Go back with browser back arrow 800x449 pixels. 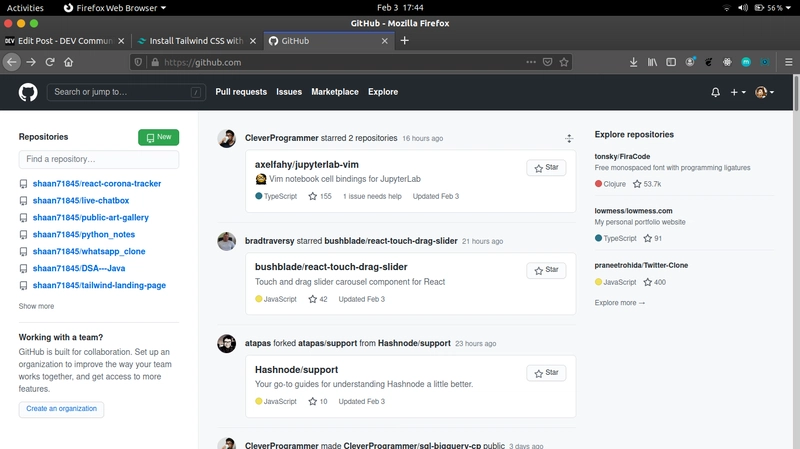point(12,62)
